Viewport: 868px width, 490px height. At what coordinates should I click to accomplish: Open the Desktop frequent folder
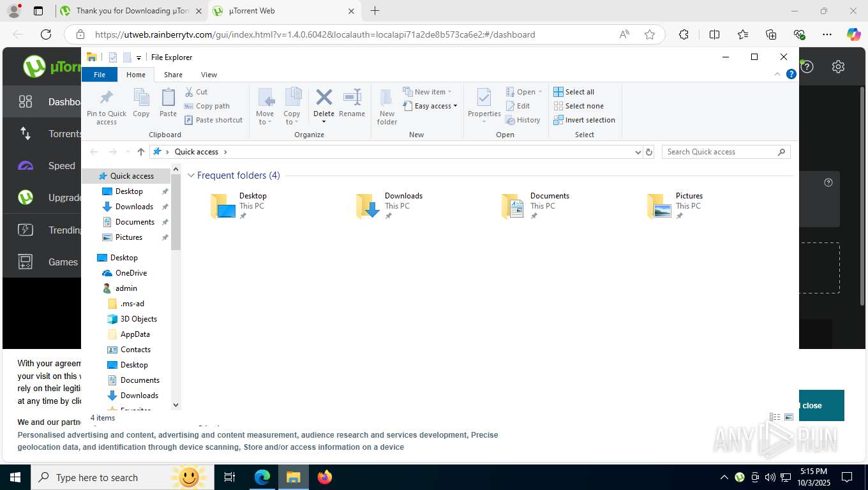pyautogui.click(x=238, y=205)
